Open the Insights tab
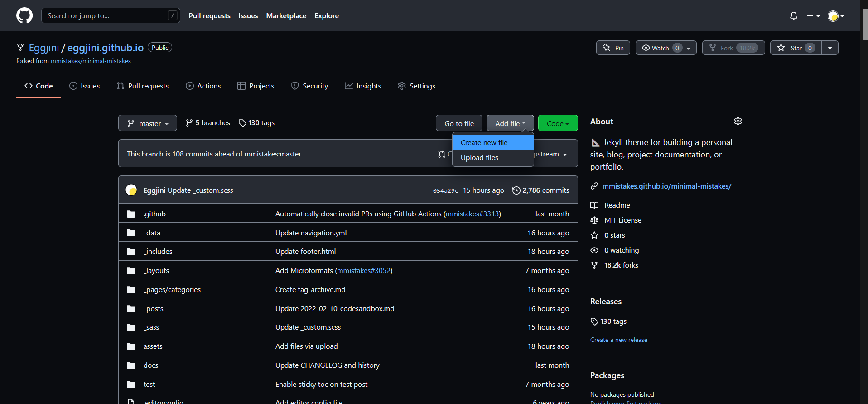Screen dimensions: 868x404 [x=363, y=86]
